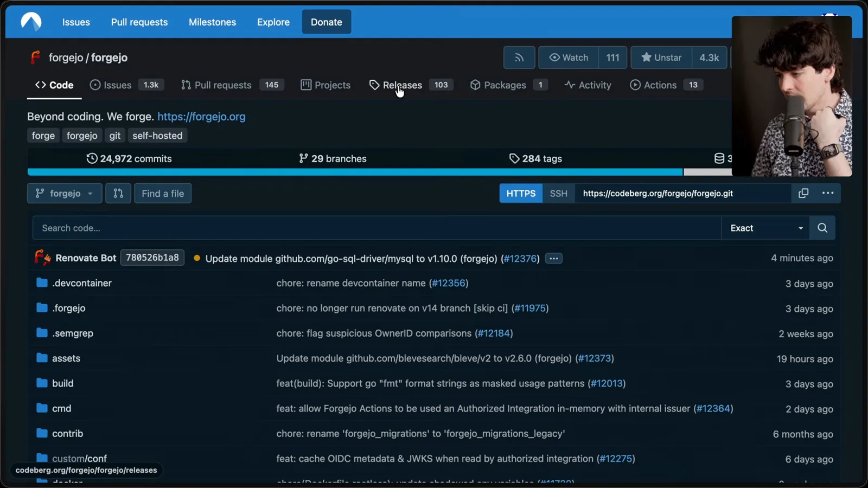Expand the commit message ellipsis button
Viewport: 868px width, 488px height.
point(553,259)
